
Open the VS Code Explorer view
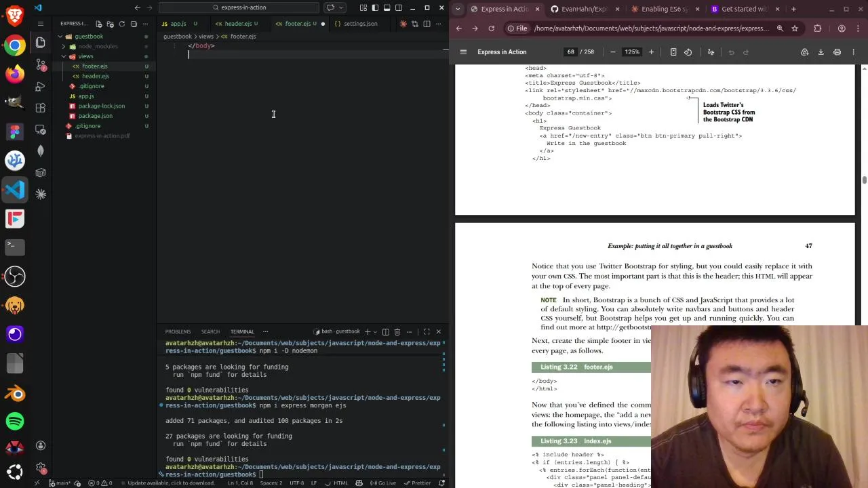pyautogui.click(x=41, y=43)
